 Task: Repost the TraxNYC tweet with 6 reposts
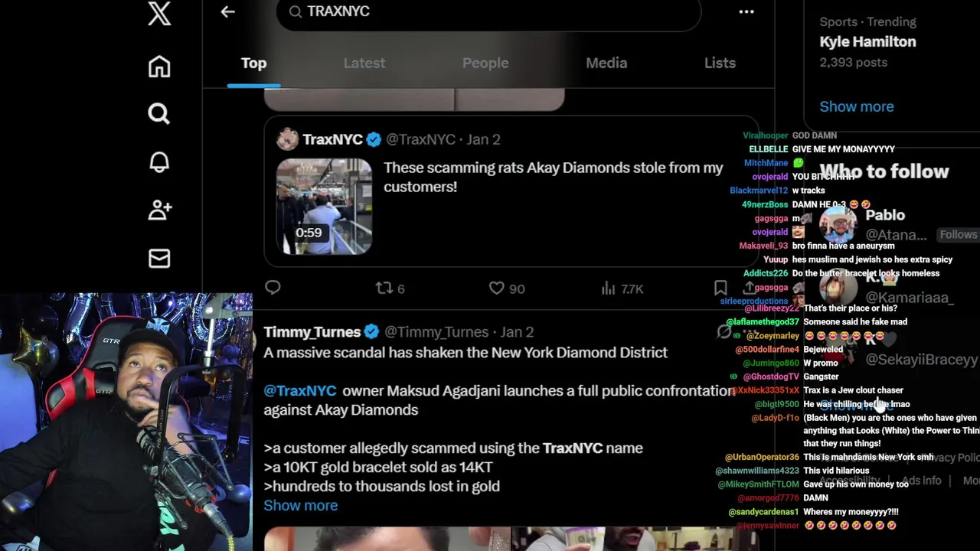tap(390, 289)
